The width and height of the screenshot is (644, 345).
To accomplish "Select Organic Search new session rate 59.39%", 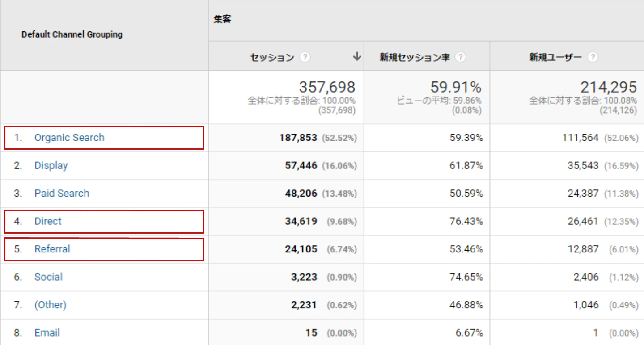I will [x=466, y=138].
